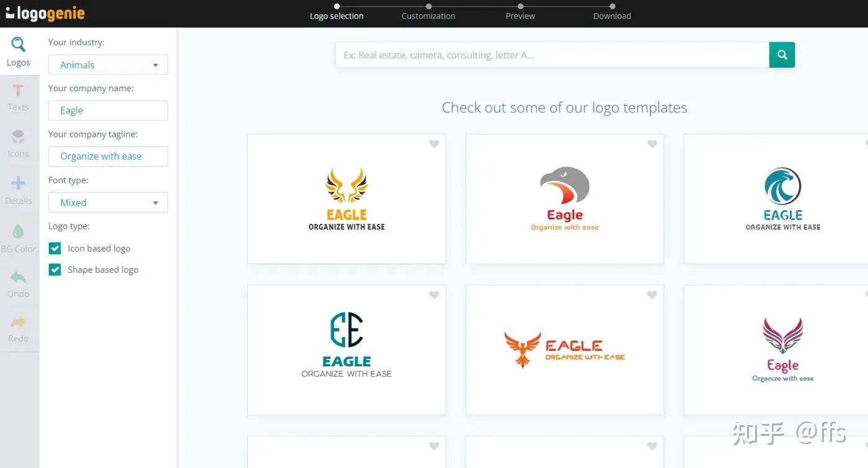Screen dimensions: 868x468
Task: Select the gray eagle head logo template
Action: (565, 199)
